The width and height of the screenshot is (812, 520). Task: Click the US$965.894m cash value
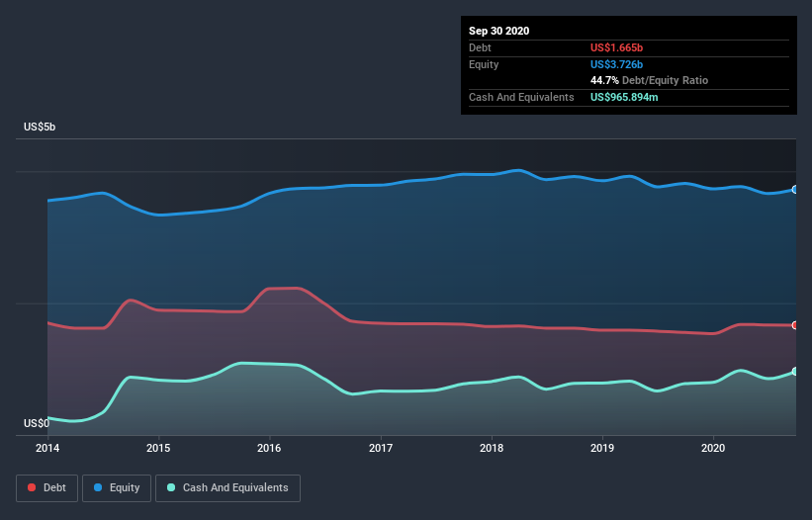tap(624, 97)
